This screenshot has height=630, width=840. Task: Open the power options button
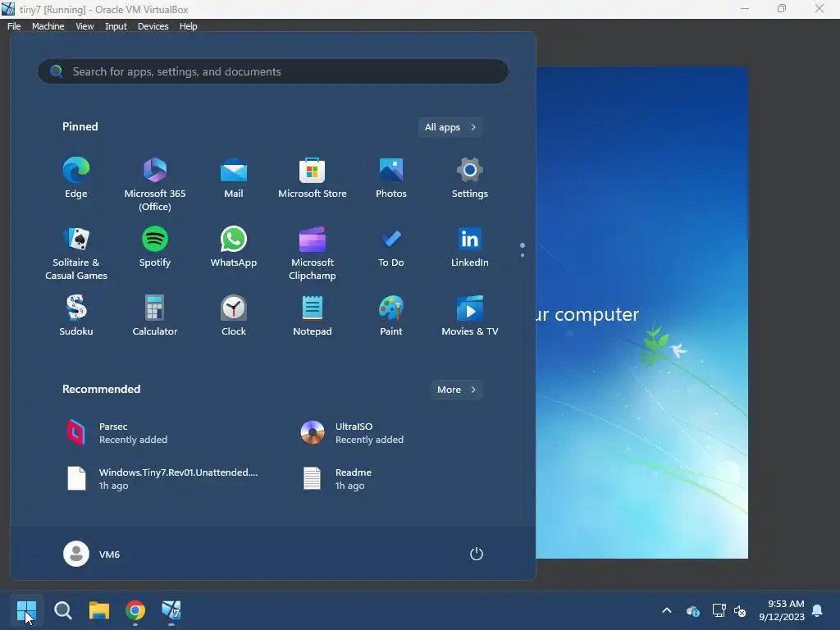point(477,554)
